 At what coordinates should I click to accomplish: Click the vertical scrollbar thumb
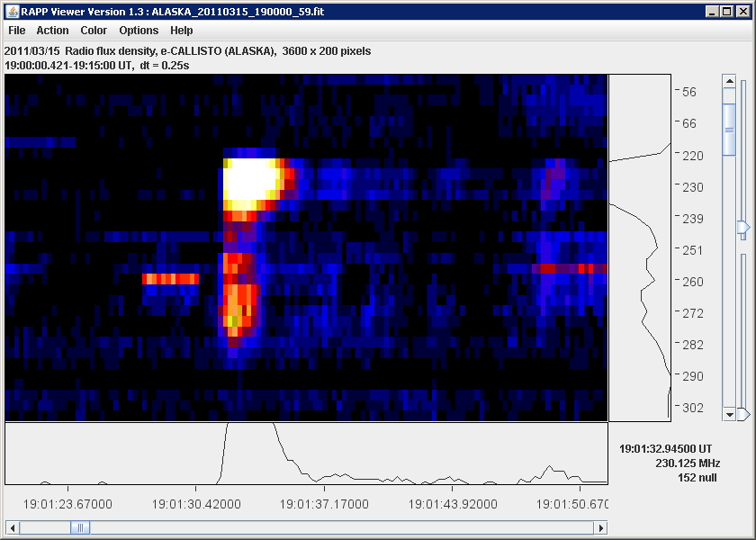(729, 130)
